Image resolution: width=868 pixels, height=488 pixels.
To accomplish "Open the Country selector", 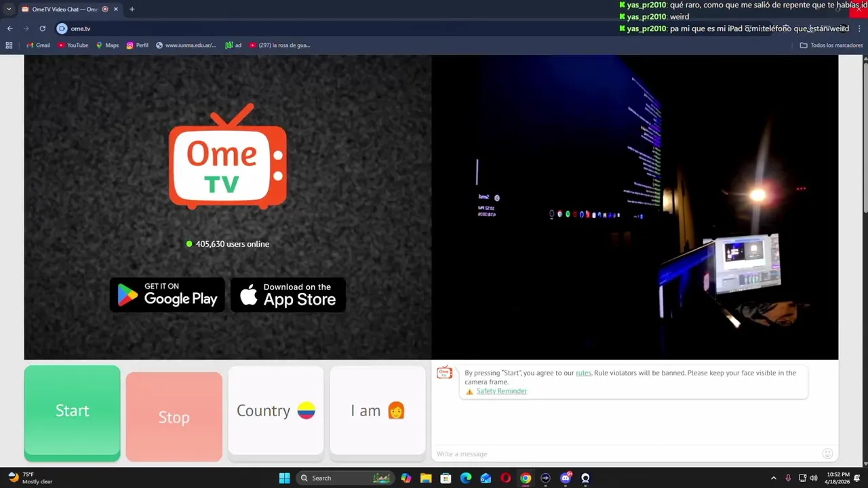I will (x=275, y=411).
